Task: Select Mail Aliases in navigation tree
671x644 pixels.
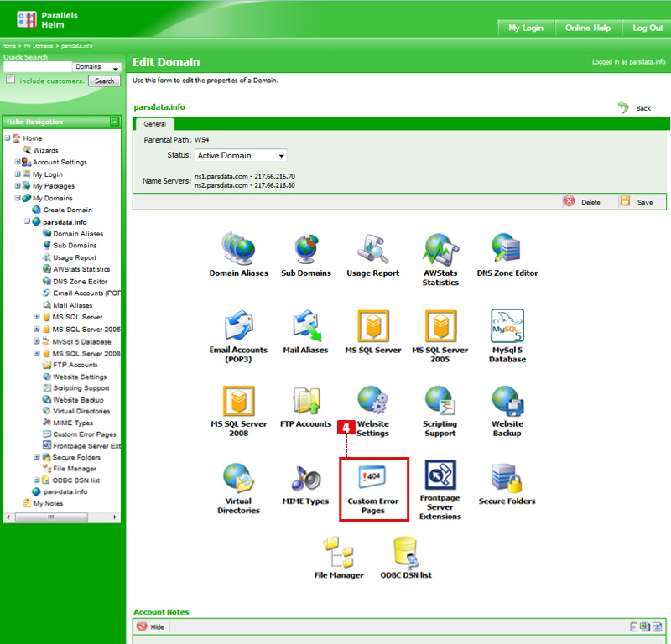Action: pos(72,305)
